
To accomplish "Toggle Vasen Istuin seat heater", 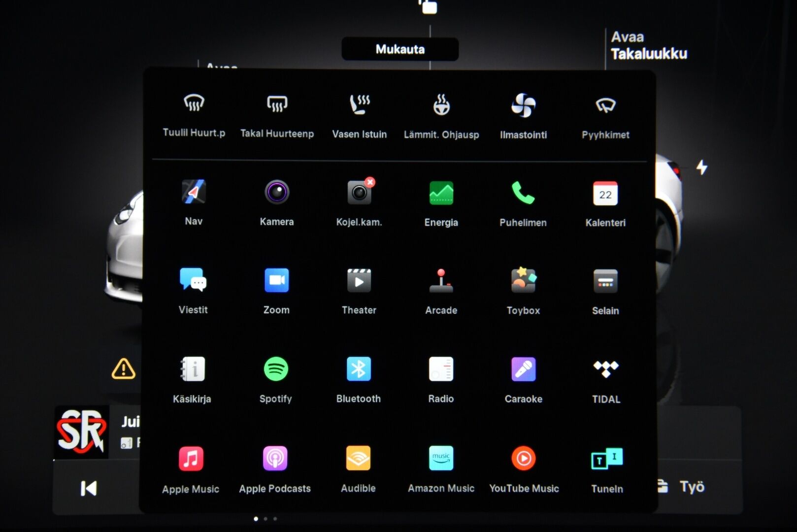I will 359,117.
